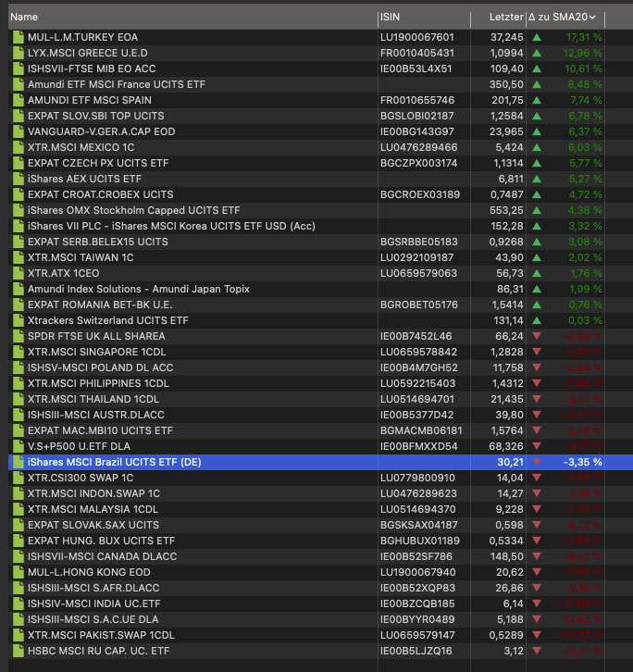Click document icon of EXPAT SLOV.SBI TOP UCITS
The height and width of the screenshot is (672, 633).
[19, 116]
